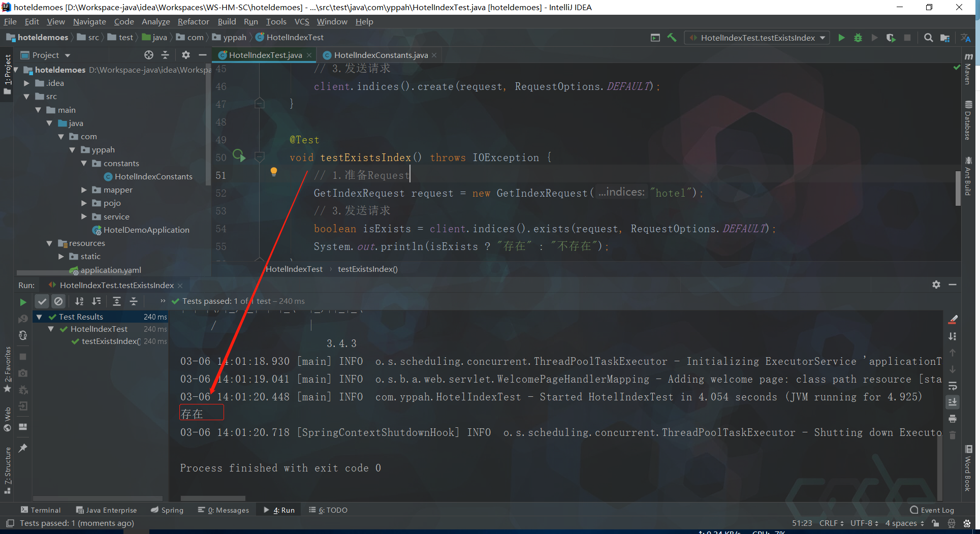Viewport: 980px width, 534px height.
Task: Collapse the constants package
Action: (84, 163)
